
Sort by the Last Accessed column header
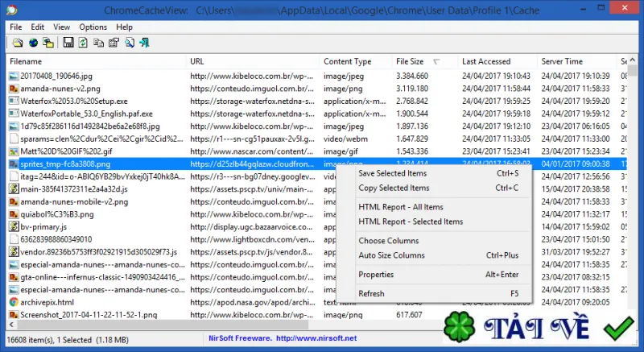point(497,61)
